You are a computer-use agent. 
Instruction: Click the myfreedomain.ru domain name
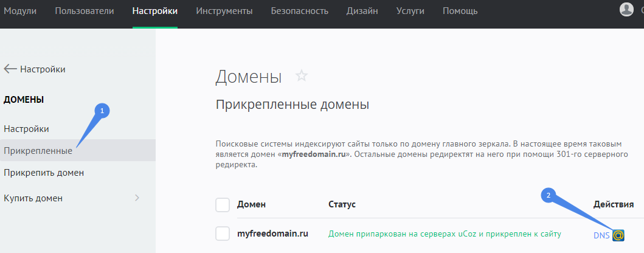tap(272, 234)
